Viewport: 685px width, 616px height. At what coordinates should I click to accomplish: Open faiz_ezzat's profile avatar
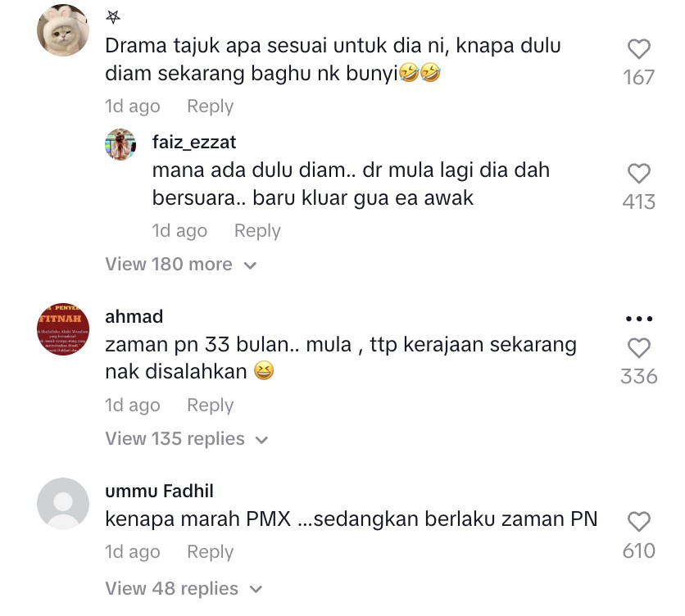click(x=120, y=144)
